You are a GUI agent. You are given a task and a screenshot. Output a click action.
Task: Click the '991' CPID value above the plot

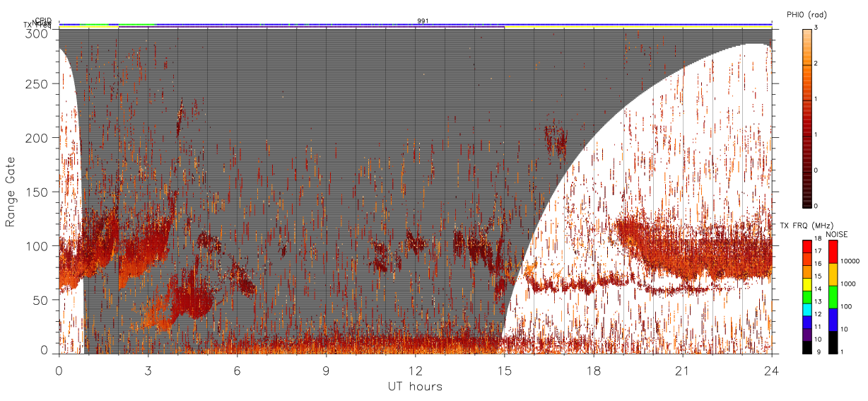point(423,21)
